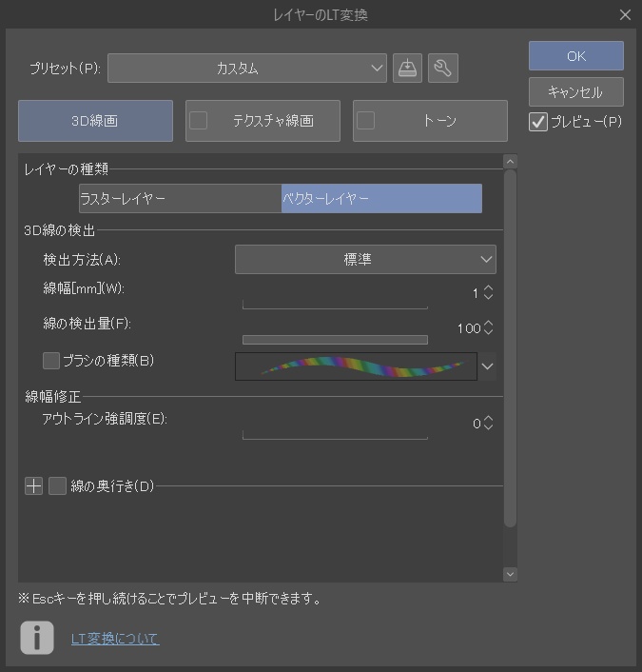The width and height of the screenshot is (642, 672).
Task: Increase 線幅 value with up arrow
Action: click(488, 288)
